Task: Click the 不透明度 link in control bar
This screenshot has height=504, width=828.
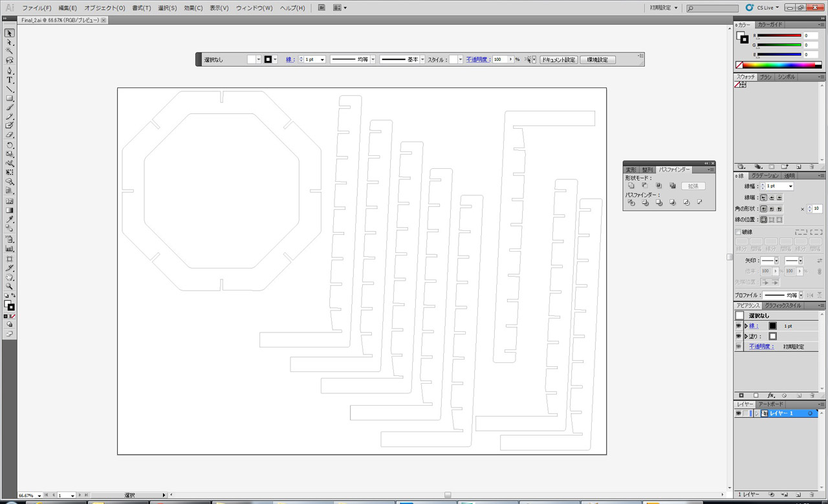Action: pyautogui.click(x=477, y=60)
